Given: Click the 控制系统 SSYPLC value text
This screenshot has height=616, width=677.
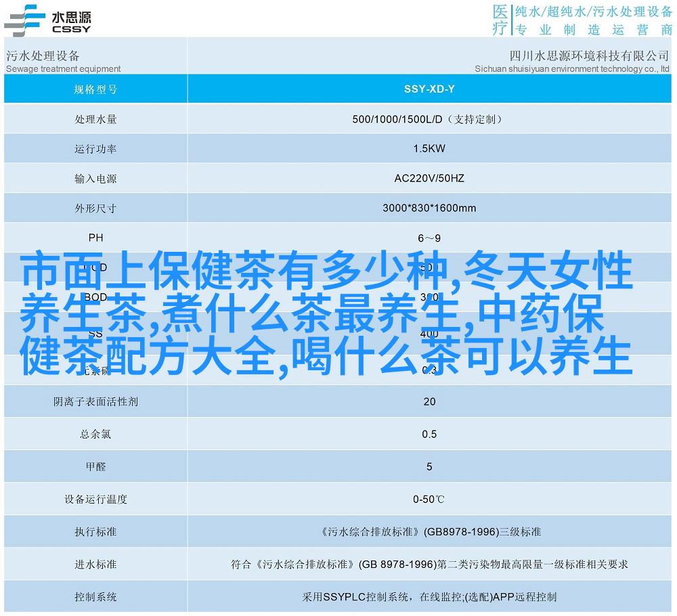Looking at the screenshot, I should 429,596.
